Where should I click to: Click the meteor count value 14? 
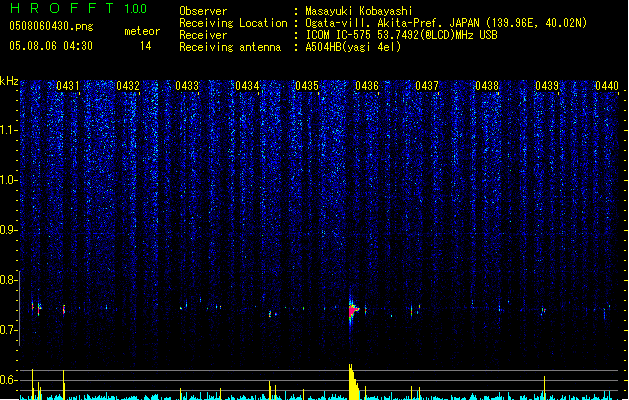click(145, 46)
